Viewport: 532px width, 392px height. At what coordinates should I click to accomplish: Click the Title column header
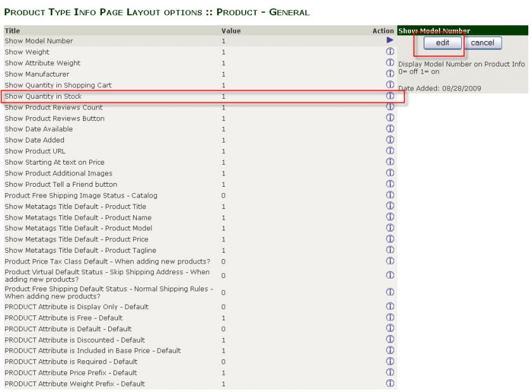pyautogui.click(x=12, y=30)
